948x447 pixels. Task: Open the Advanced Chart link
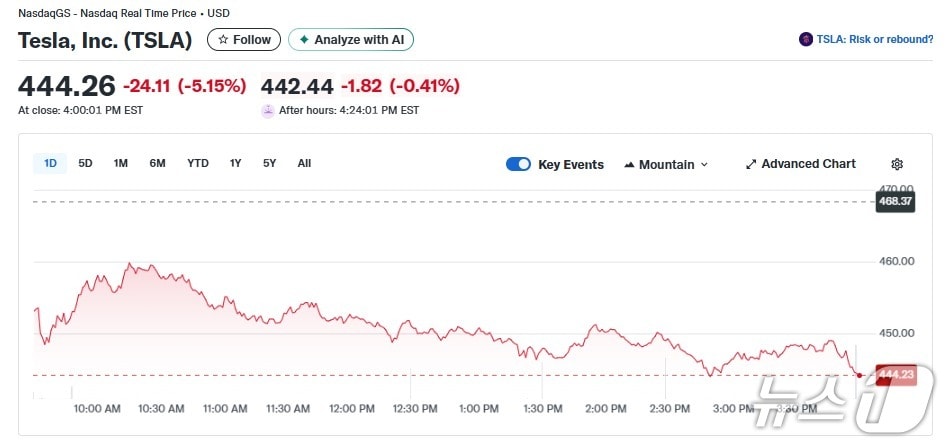click(801, 164)
